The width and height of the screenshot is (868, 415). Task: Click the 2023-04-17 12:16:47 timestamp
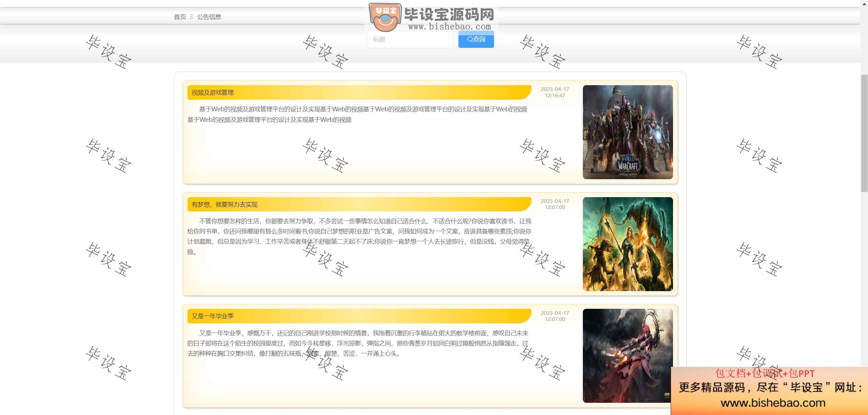(x=555, y=92)
